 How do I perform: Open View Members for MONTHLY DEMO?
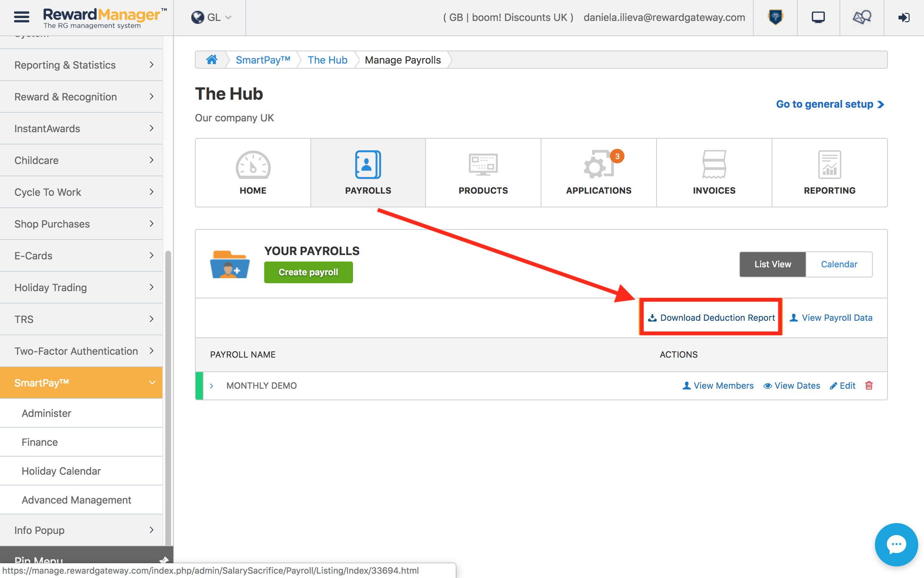click(x=718, y=386)
